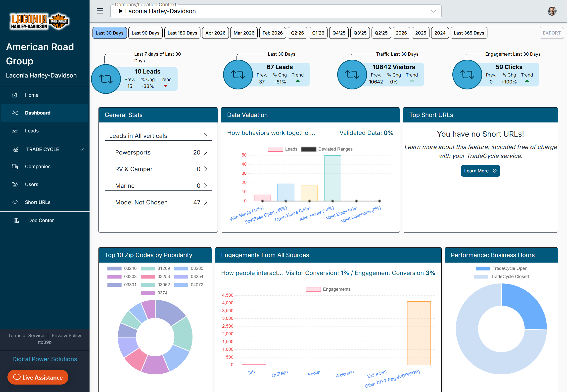
Task: Select the Q1'26 period tab
Action: coord(318,33)
